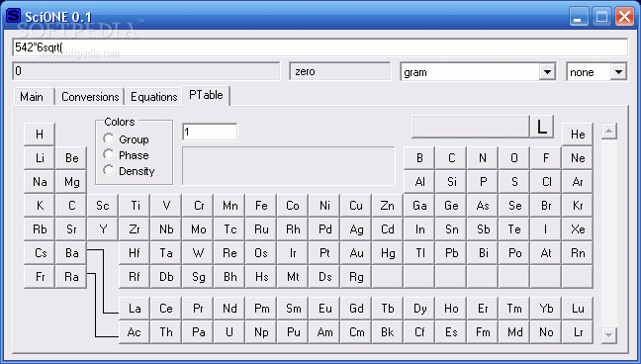Click the Pu element button

click(x=293, y=332)
